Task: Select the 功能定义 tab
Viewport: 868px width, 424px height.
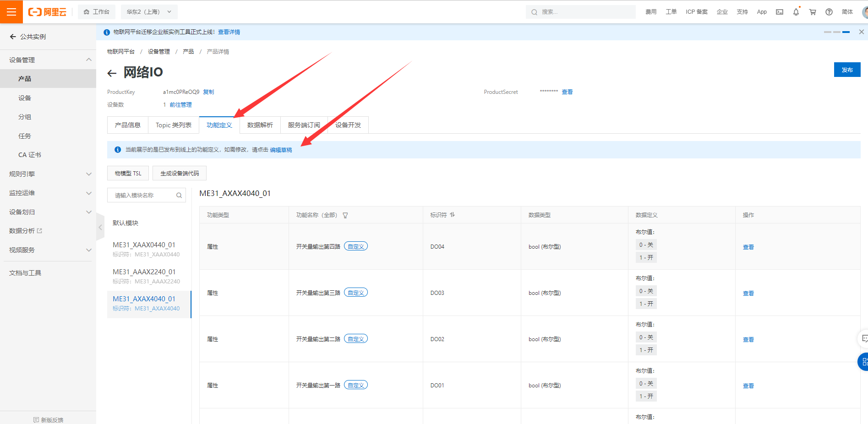Action: (x=219, y=125)
